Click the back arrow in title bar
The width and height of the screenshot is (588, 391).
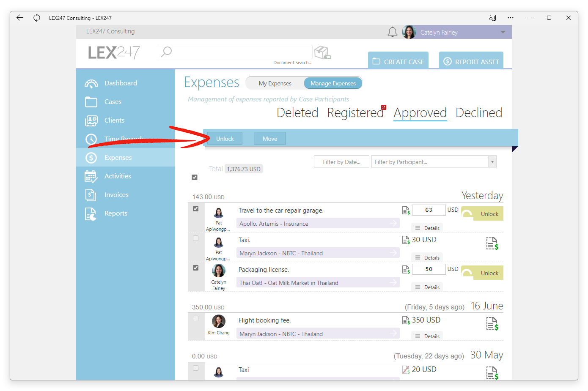click(x=20, y=18)
